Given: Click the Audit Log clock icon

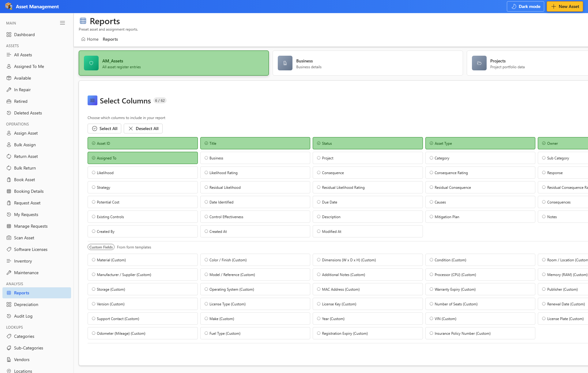Looking at the screenshot, I should coord(9,316).
